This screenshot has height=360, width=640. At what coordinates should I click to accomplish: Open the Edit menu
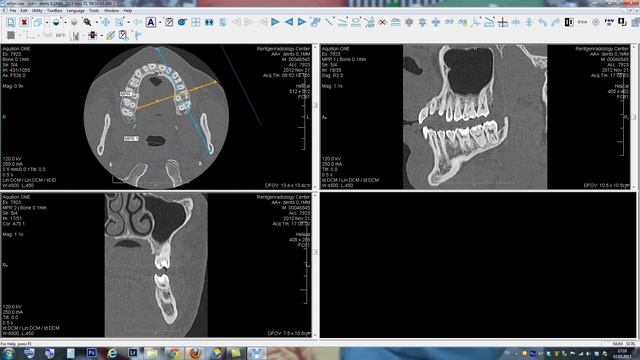point(24,11)
